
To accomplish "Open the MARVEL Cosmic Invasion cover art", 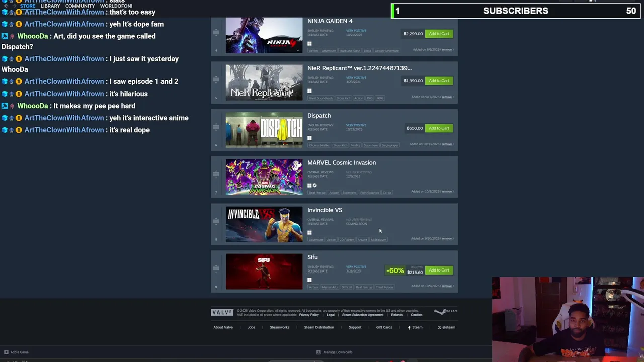I will click(264, 177).
